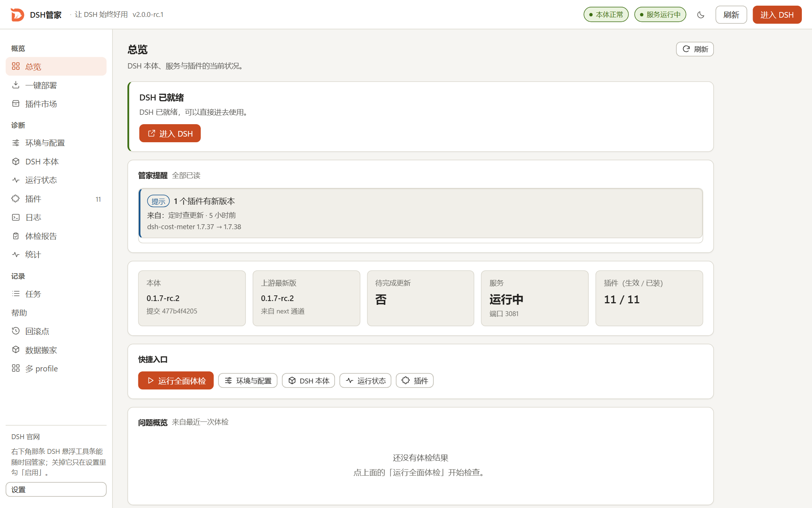Image resolution: width=812 pixels, height=508 pixels.
Task: Open 插件 puzzle icon with 11 badge
Action: (16, 199)
